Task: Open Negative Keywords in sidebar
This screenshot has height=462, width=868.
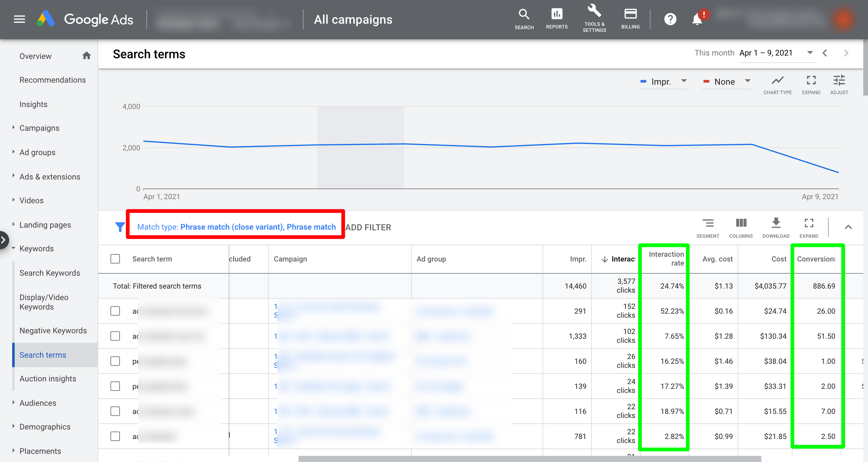Action: 53,331
